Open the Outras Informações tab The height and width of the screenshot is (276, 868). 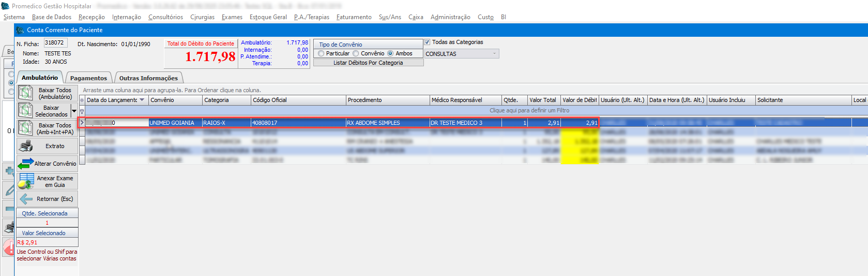(x=148, y=78)
